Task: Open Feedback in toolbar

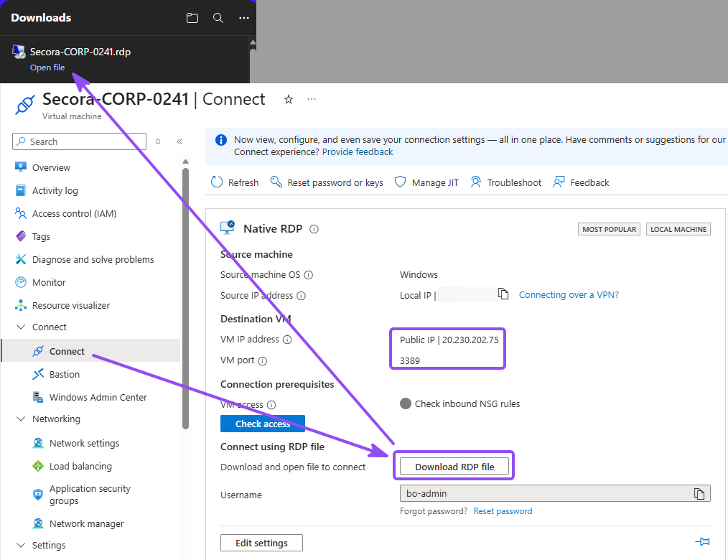Action: click(x=581, y=182)
